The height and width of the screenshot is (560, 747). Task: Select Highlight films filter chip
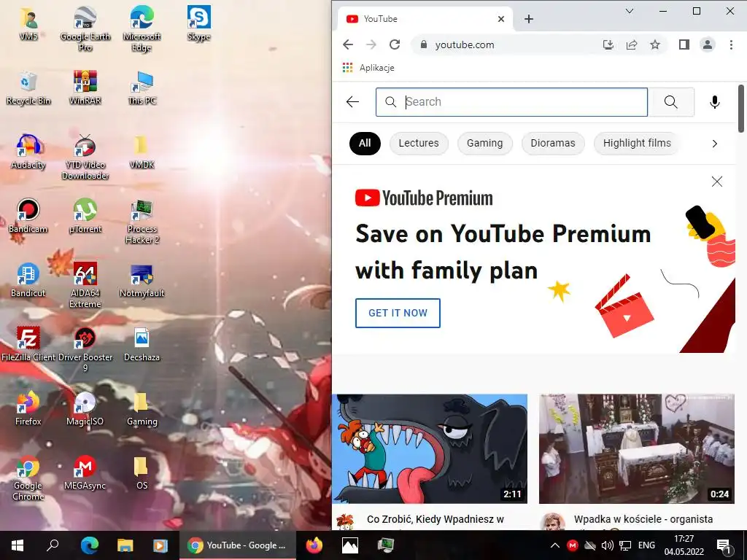click(637, 144)
